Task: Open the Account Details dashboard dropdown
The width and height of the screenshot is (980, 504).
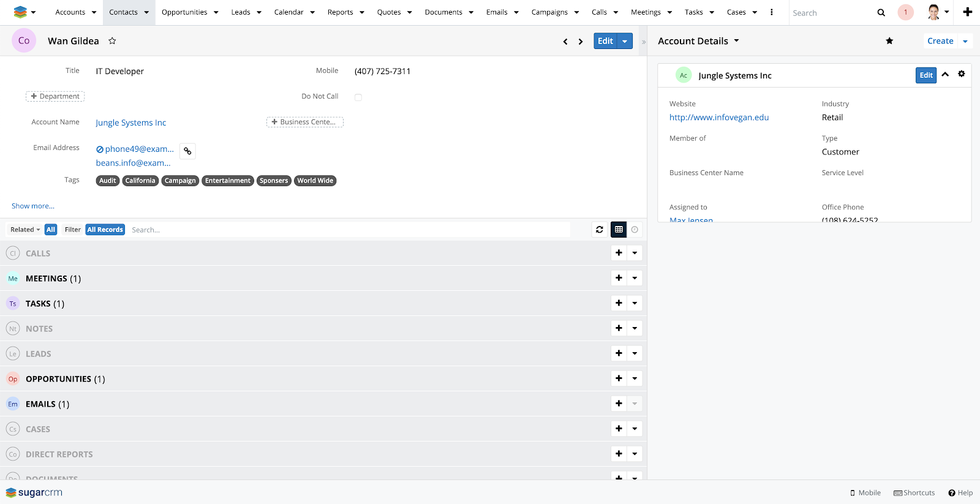Action: (x=736, y=41)
